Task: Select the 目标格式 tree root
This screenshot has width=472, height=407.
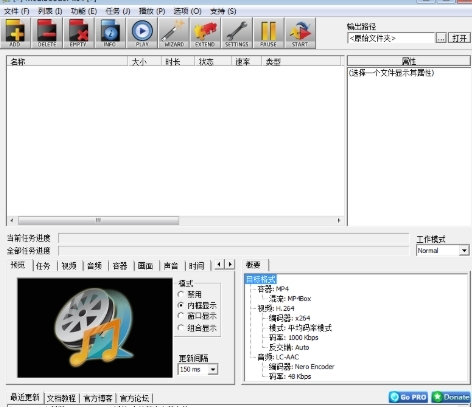Action: (x=261, y=279)
